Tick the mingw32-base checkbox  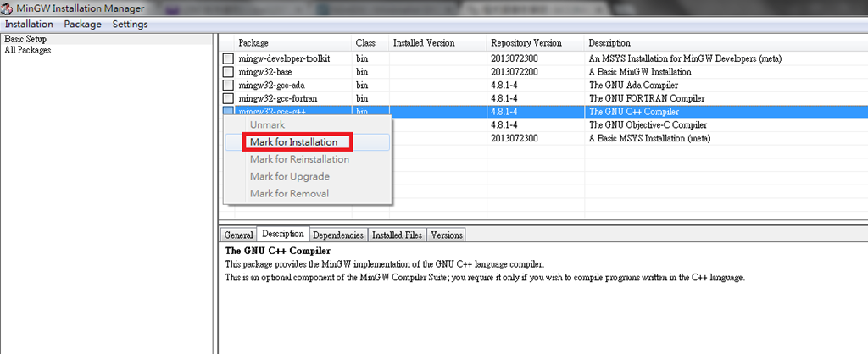click(228, 72)
